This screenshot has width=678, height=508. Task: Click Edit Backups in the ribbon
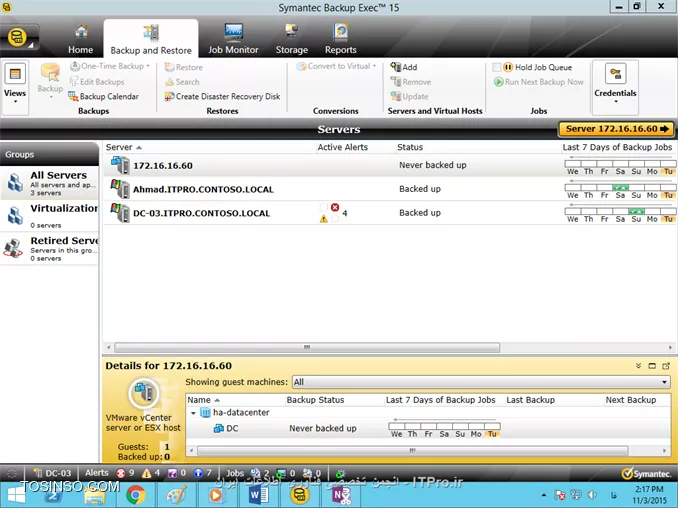click(x=97, y=82)
